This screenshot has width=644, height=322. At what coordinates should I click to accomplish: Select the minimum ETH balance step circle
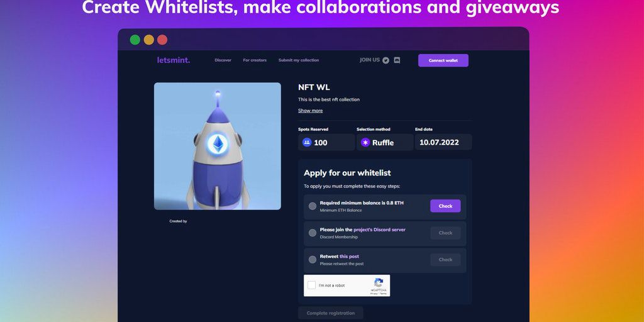(313, 206)
